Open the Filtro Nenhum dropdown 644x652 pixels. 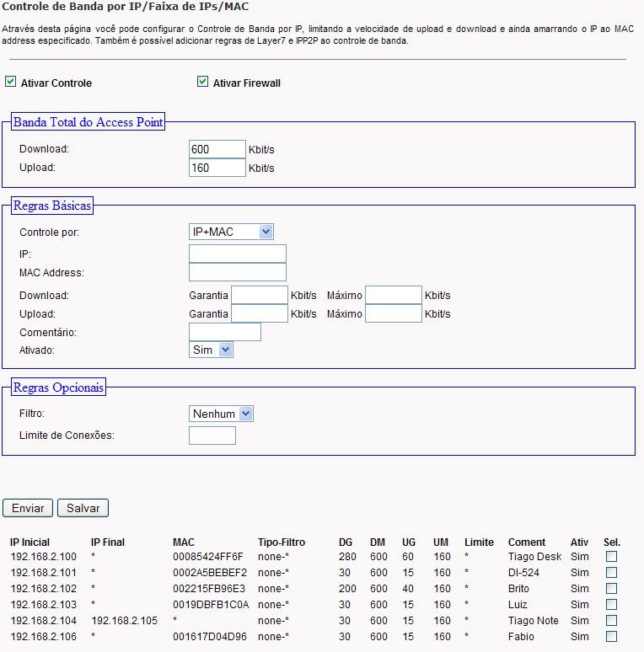pos(221,414)
